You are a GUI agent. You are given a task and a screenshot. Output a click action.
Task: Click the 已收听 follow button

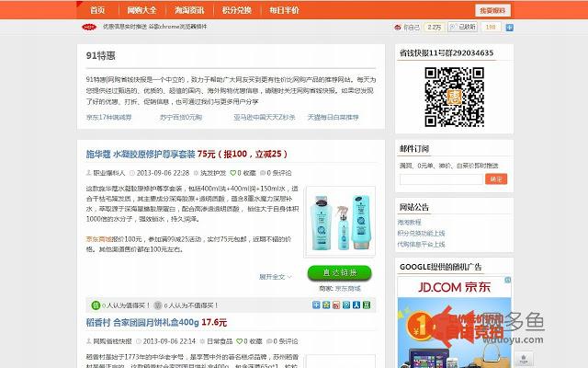pyautogui.click(x=463, y=27)
